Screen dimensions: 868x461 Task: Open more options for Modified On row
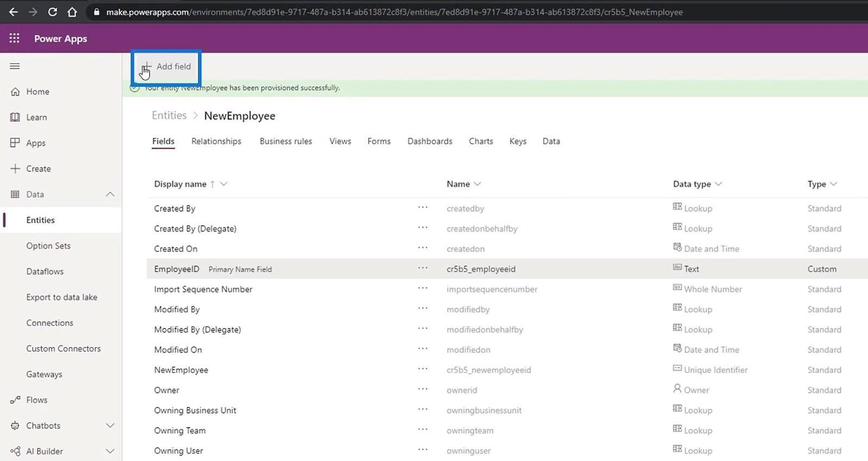(x=423, y=349)
